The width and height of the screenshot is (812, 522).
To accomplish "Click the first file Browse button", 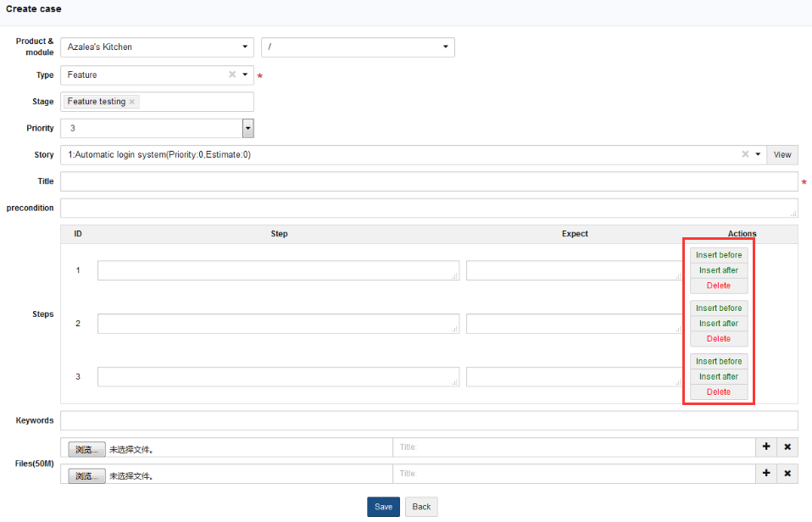I will click(87, 449).
